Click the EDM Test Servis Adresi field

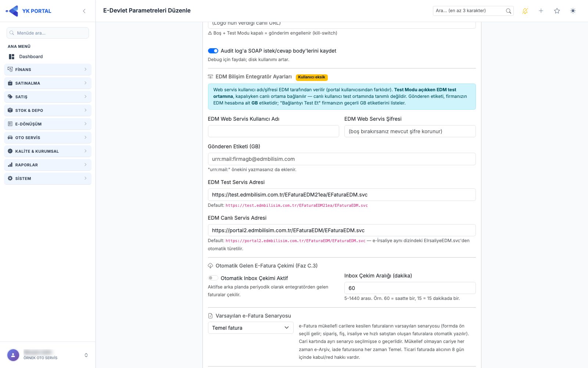click(x=342, y=195)
